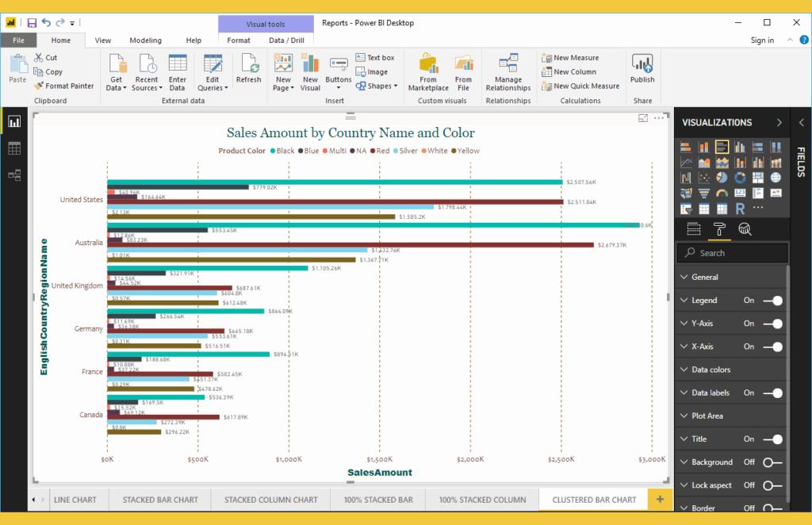Toggle the Legend switch off

[775, 300]
